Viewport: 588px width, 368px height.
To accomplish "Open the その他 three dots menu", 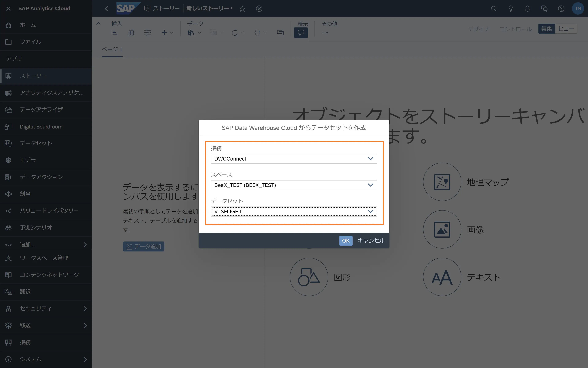I will (x=325, y=33).
